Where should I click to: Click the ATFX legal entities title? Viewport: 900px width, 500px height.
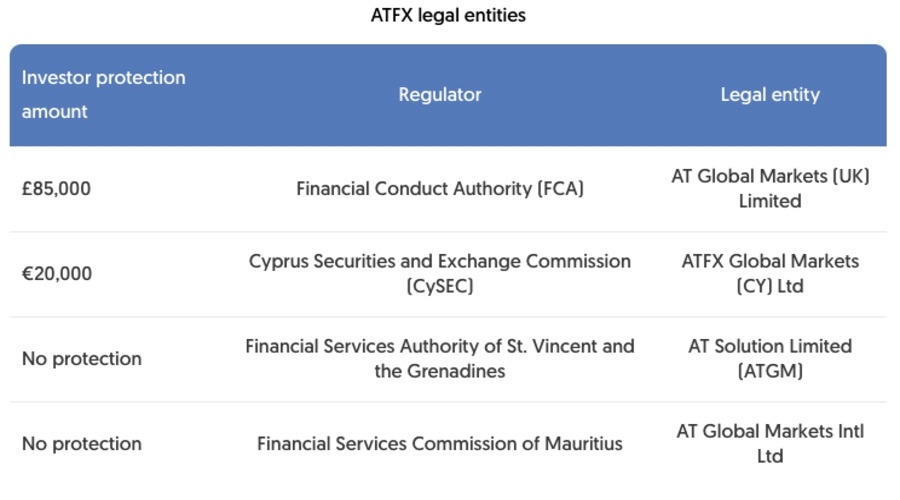pyautogui.click(x=447, y=16)
